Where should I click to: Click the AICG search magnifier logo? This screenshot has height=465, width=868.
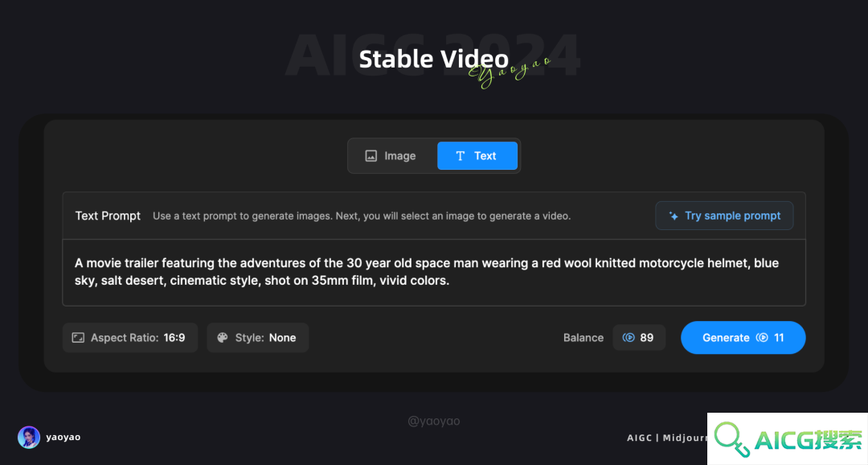731,439
